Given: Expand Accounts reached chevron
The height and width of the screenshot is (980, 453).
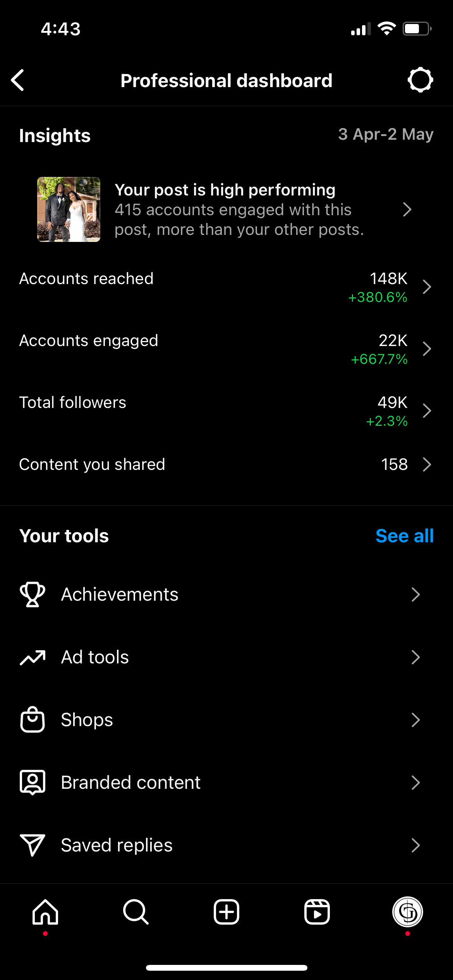Looking at the screenshot, I should click(427, 287).
